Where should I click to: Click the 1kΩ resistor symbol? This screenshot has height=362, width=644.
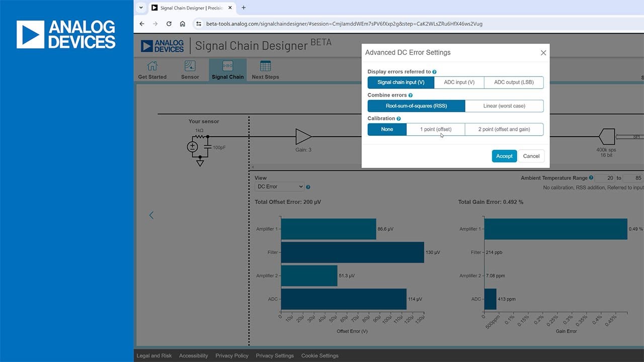(x=200, y=136)
